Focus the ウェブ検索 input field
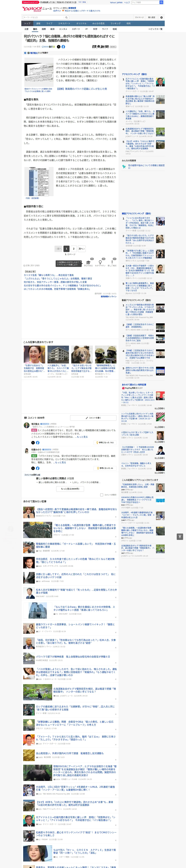The height and width of the screenshot is (868, 186). pyautogui.click(x=145, y=2)
